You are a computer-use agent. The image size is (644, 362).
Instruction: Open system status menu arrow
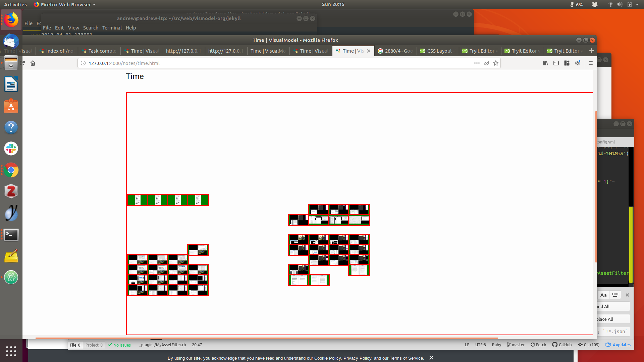coord(637,4)
